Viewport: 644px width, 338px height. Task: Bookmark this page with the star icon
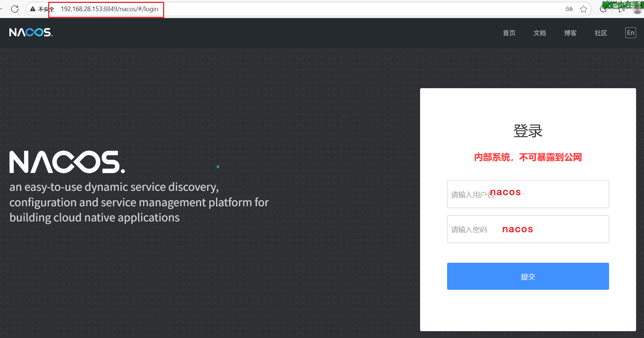point(584,9)
